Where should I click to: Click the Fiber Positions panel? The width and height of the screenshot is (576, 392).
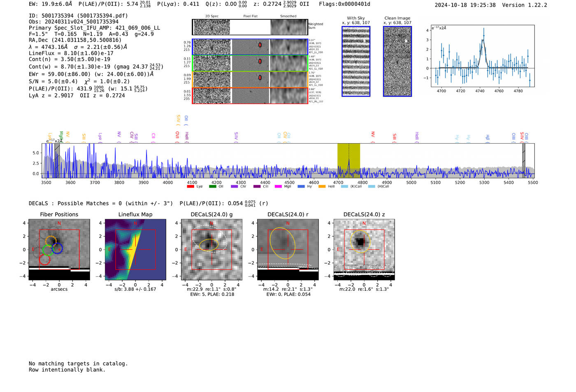(x=59, y=250)
